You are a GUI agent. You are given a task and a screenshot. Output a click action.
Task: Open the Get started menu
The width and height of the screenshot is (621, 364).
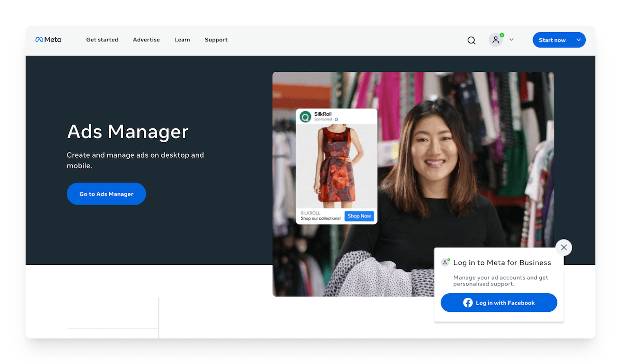[x=102, y=40]
